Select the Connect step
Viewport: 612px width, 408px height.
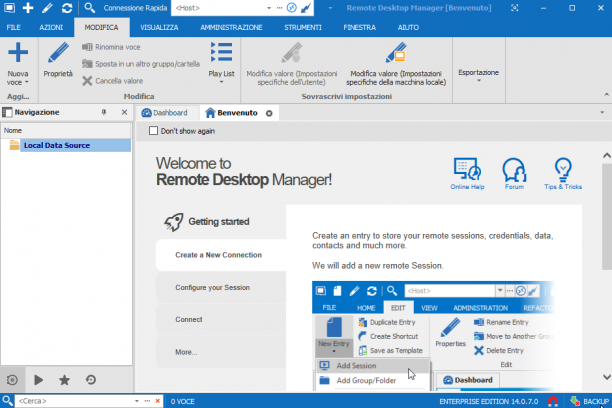click(x=221, y=319)
